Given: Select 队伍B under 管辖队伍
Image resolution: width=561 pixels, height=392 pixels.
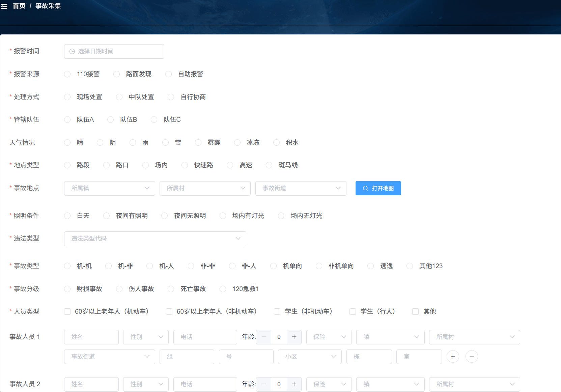Looking at the screenshot, I should click(110, 119).
